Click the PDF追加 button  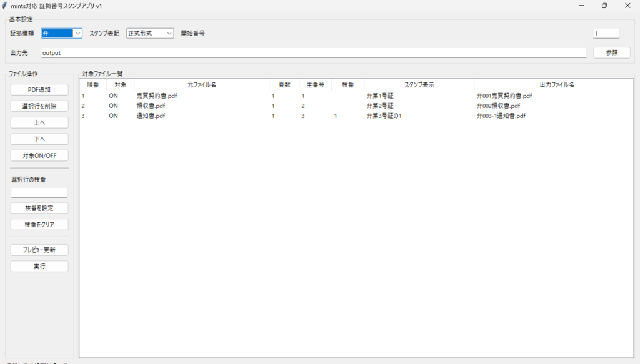(x=39, y=90)
